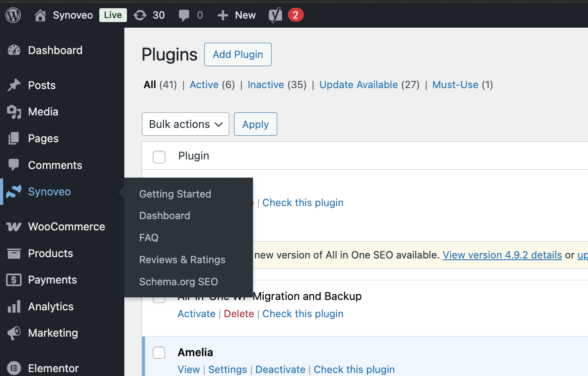Open the Media library icon
The height and width of the screenshot is (376, 588).
[14, 111]
